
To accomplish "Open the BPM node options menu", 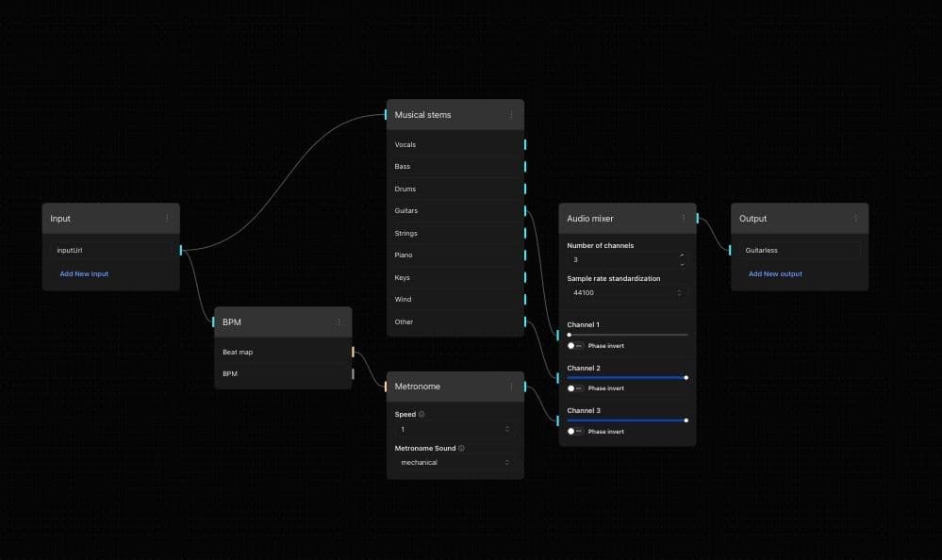I will tap(339, 322).
